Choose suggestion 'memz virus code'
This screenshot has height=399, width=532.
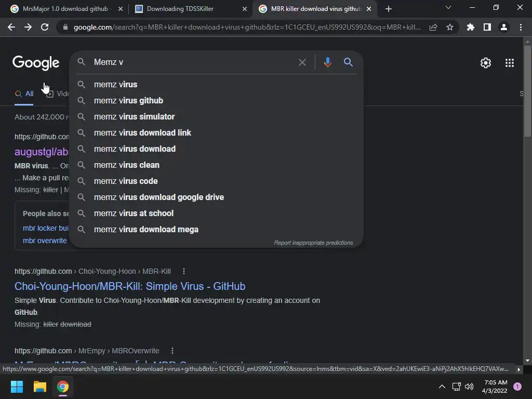pyautogui.click(x=217, y=181)
